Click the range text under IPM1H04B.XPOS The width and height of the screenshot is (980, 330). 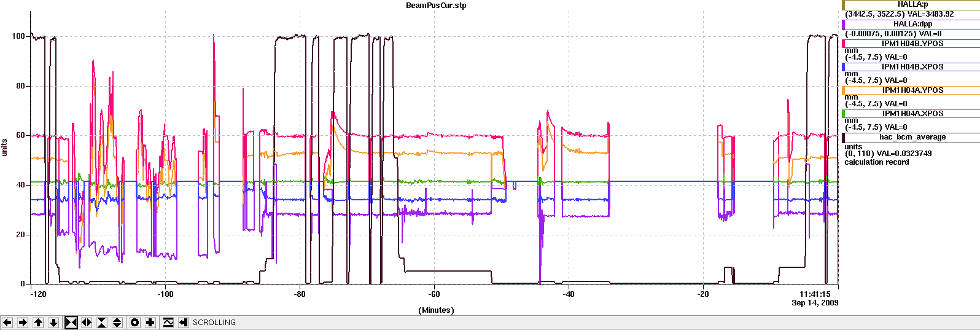click(x=876, y=81)
